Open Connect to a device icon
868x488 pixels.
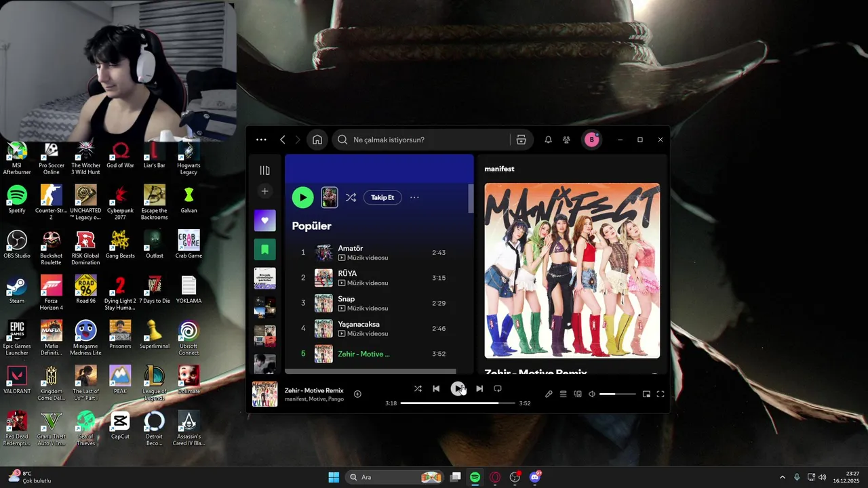click(x=578, y=394)
